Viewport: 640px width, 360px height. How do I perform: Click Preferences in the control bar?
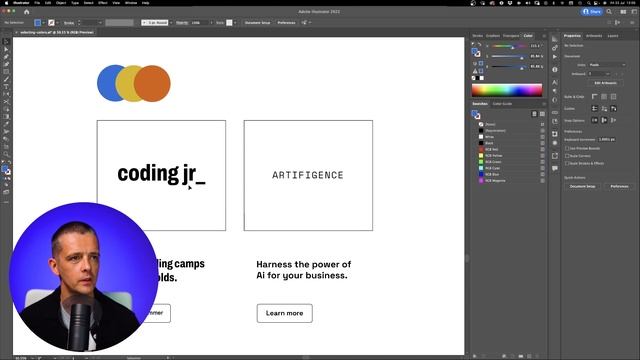(286, 23)
